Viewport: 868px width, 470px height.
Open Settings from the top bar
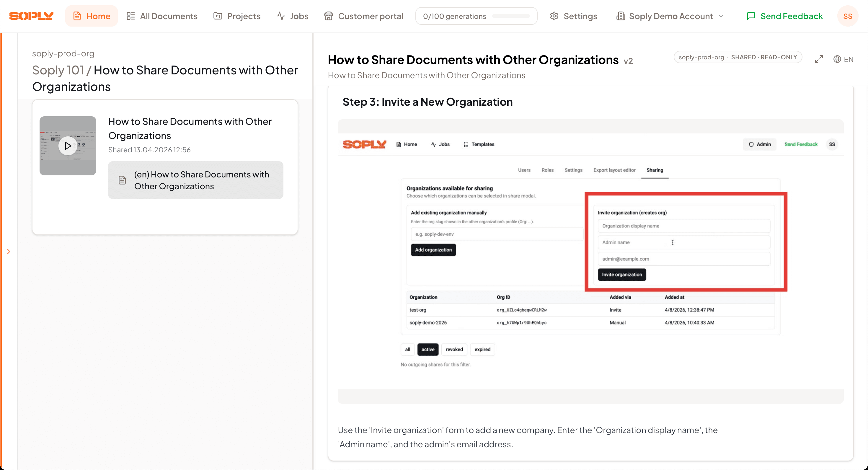pos(573,16)
